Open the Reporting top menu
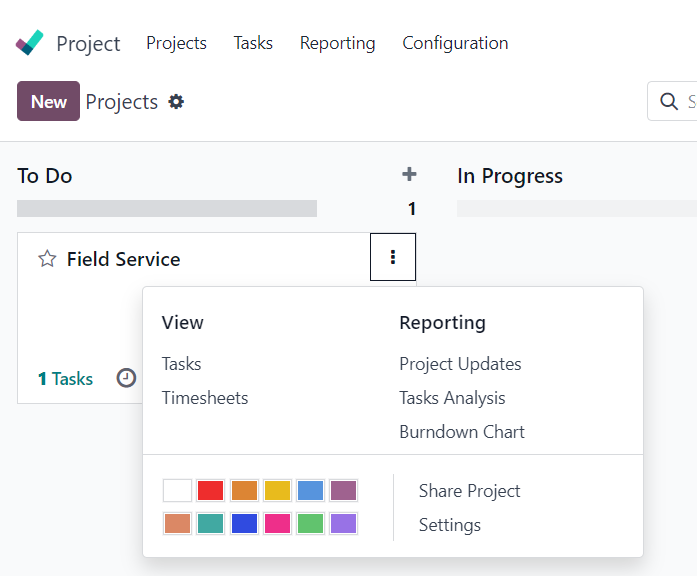 pyautogui.click(x=337, y=43)
